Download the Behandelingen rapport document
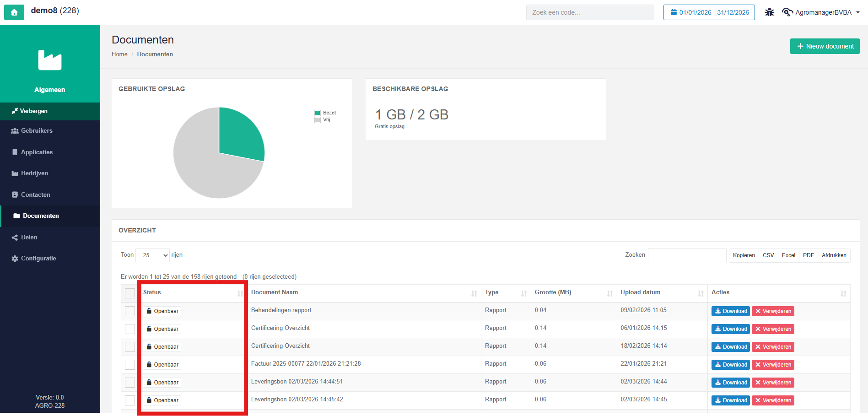This screenshot has height=416, width=868. (731, 311)
